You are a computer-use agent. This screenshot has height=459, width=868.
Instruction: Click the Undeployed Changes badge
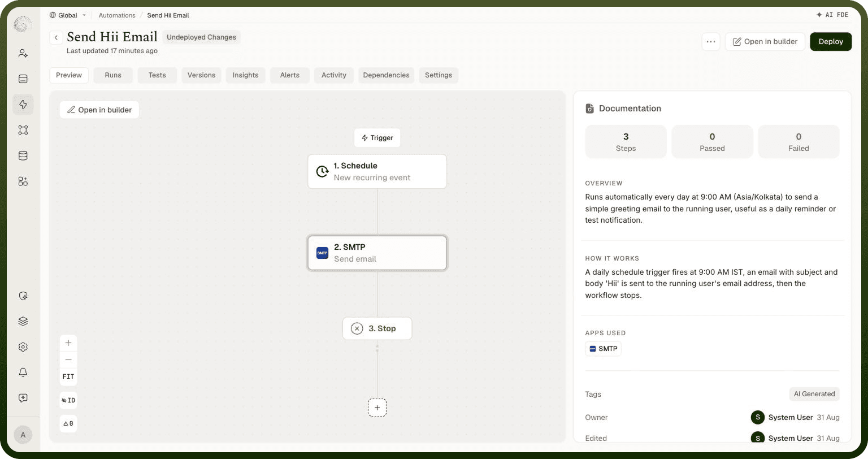[201, 37]
